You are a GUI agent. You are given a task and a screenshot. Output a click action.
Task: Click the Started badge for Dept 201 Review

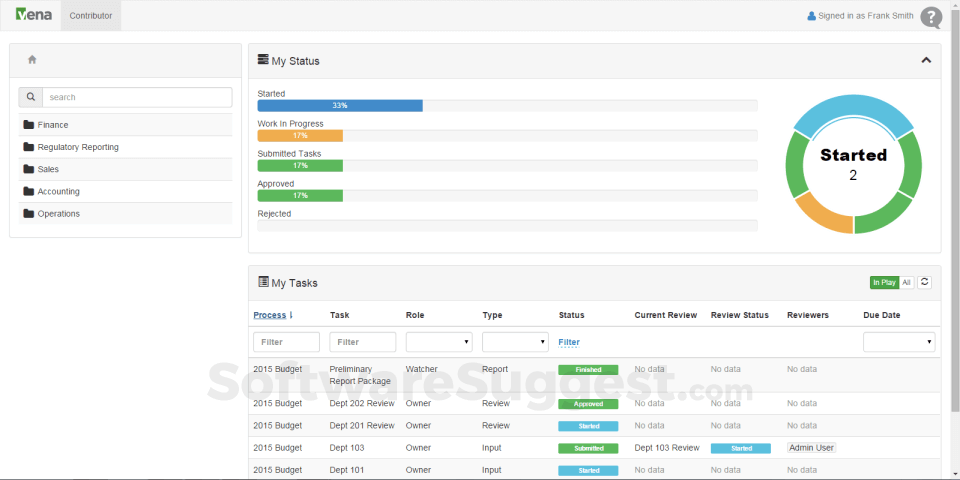588,426
